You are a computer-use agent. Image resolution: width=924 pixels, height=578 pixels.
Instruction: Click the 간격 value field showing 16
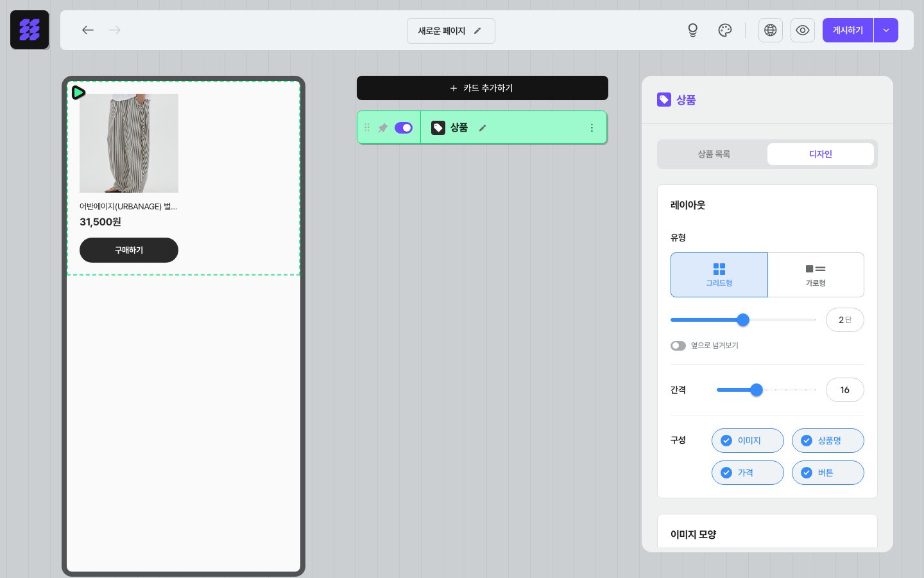pyautogui.click(x=845, y=390)
